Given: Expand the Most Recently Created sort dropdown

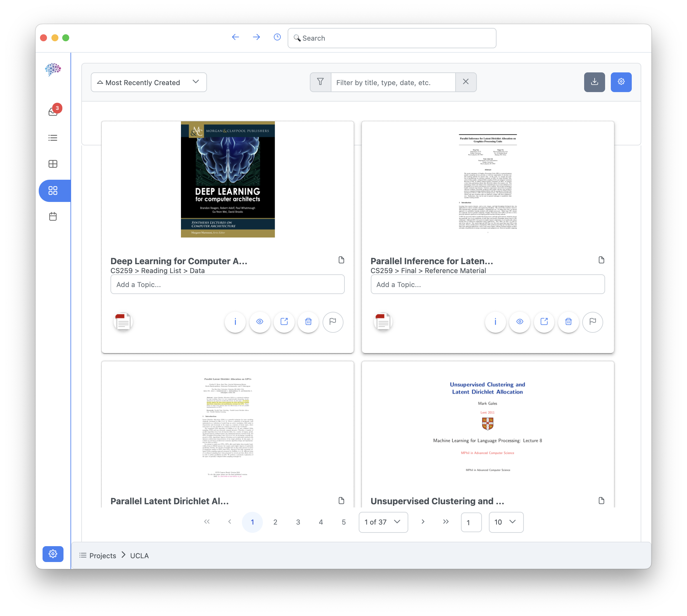Looking at the screenshot, I should pos(149,82).
